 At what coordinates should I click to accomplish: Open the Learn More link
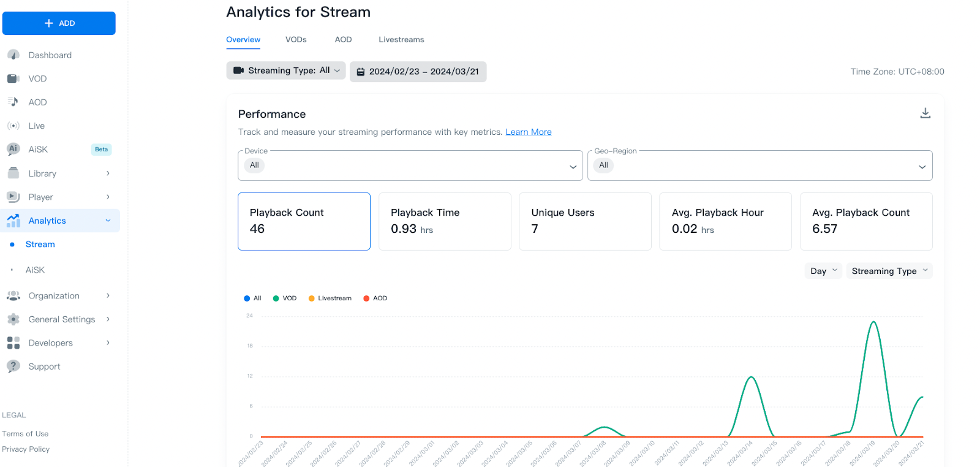coord(528,132)
